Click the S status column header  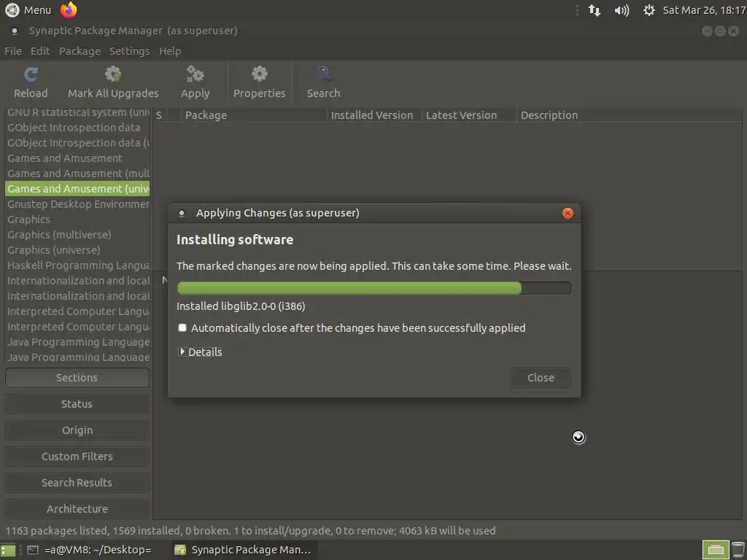point(160,115)
